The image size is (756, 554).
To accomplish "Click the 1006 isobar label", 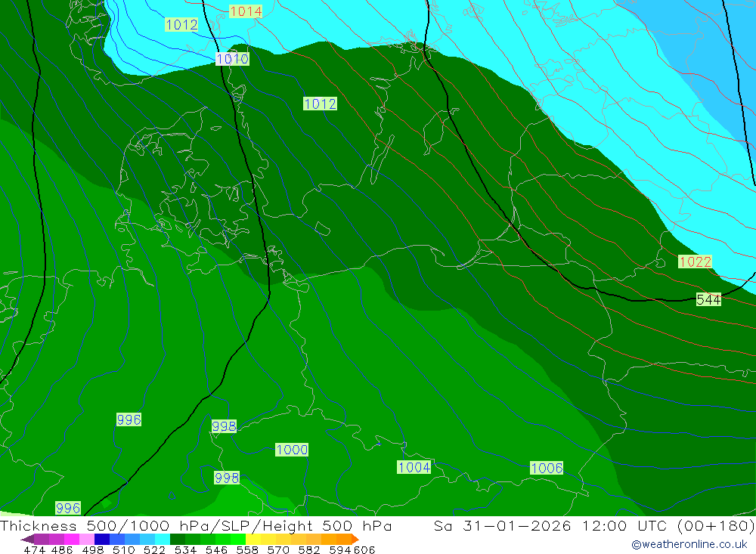I will (547, 468).
